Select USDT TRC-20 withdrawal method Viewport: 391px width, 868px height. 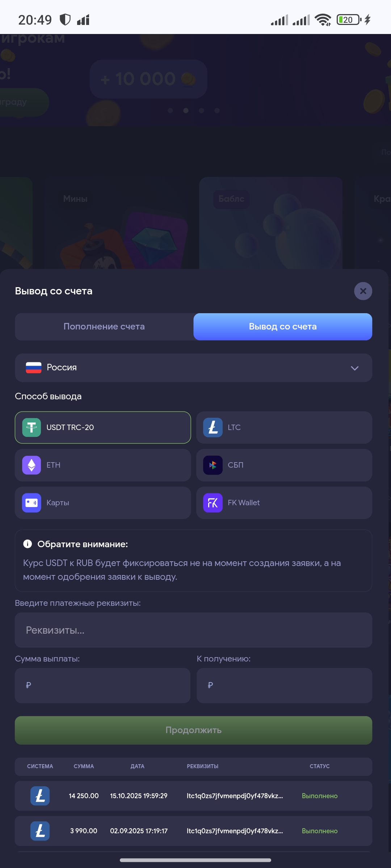103,427
